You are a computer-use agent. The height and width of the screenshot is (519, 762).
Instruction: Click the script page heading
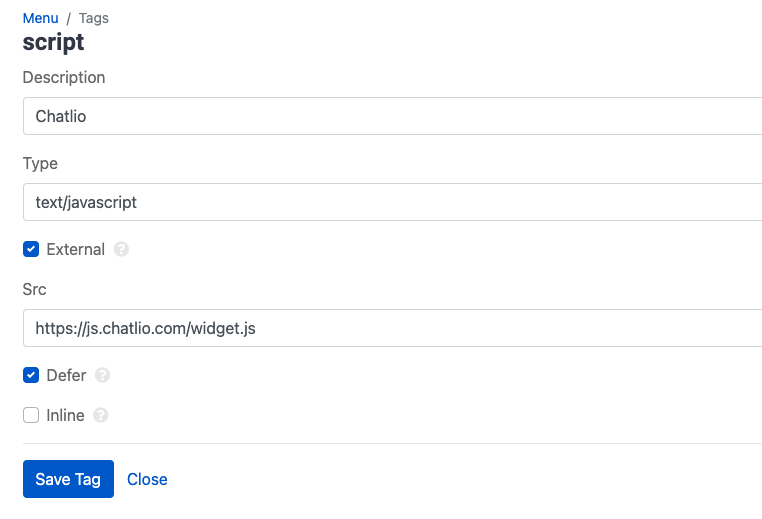point(53,42)
